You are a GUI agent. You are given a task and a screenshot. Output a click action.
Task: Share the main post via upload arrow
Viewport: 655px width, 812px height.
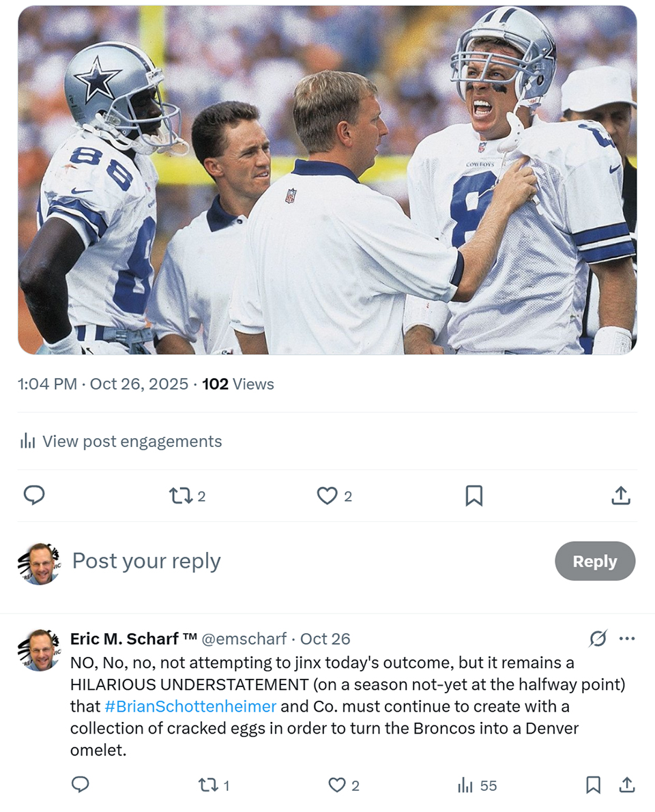click(620, 496)
